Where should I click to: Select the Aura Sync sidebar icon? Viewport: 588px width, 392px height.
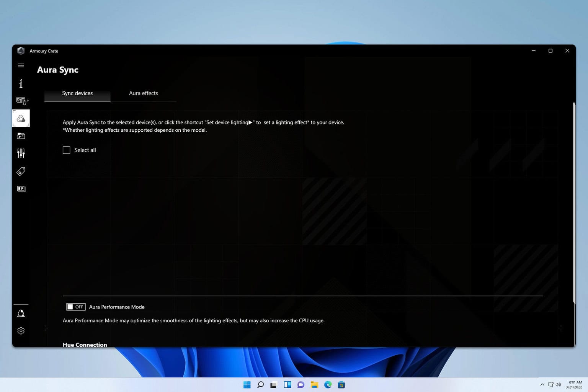pyautogui.click(x=21, y=118)
